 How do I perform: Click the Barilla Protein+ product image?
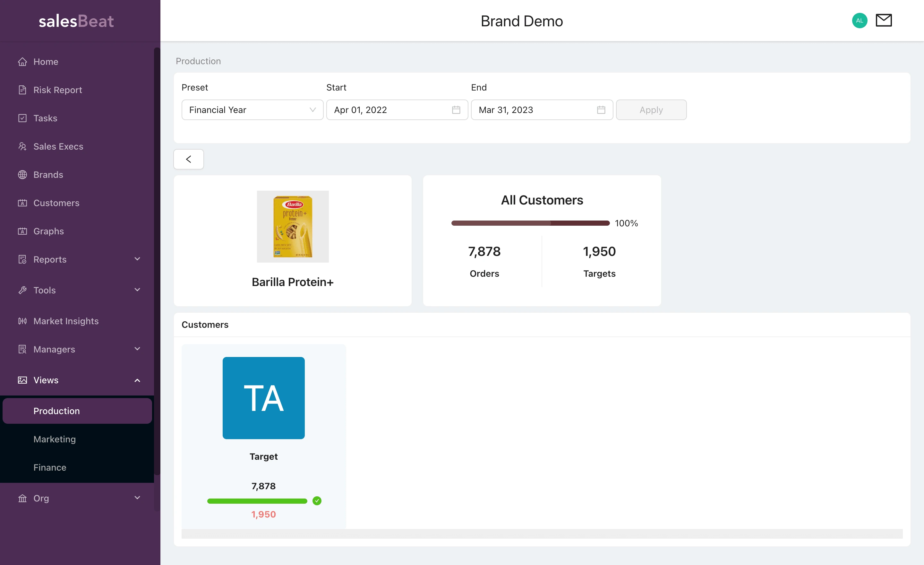tap(293, 227)
